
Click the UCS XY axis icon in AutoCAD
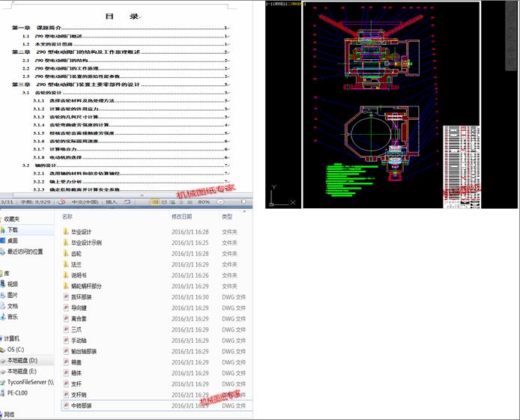(x=282, y=196)
